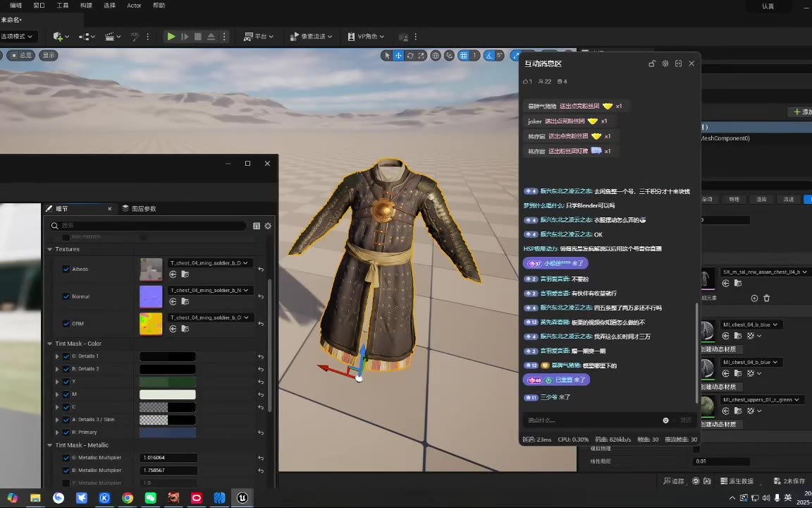The height and width of the screenshot is (508, 812).
Task: Click the 显示 button in viewport
Action: pyautogui.click(x=49, y=55)
